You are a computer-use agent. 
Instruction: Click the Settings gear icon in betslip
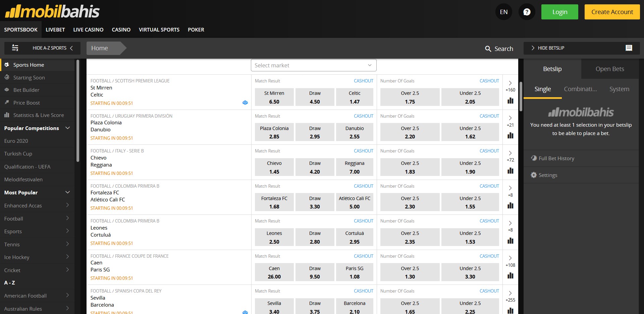coord(534,175)
